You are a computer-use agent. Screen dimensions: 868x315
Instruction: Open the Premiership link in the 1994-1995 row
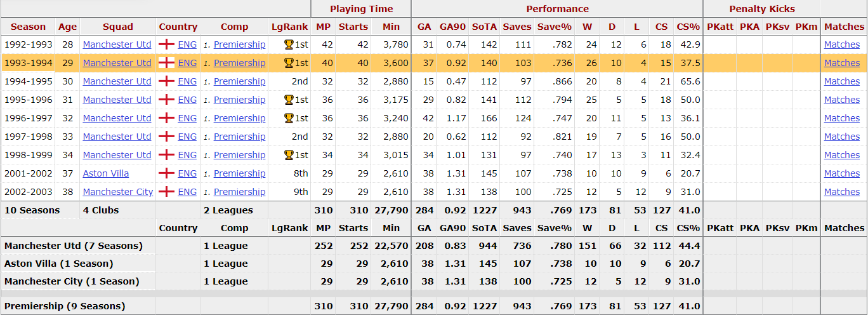point(239,81)
